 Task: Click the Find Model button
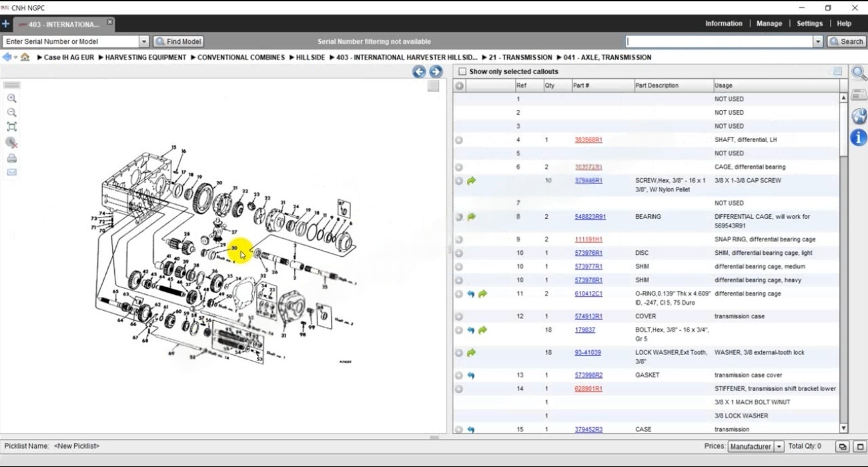click(x=178, y=41)
